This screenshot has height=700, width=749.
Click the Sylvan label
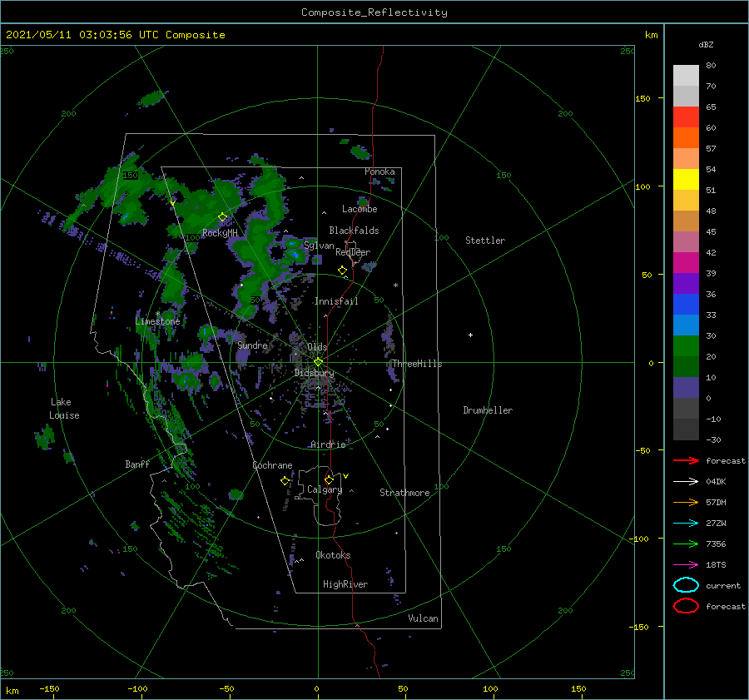(319, 246)
